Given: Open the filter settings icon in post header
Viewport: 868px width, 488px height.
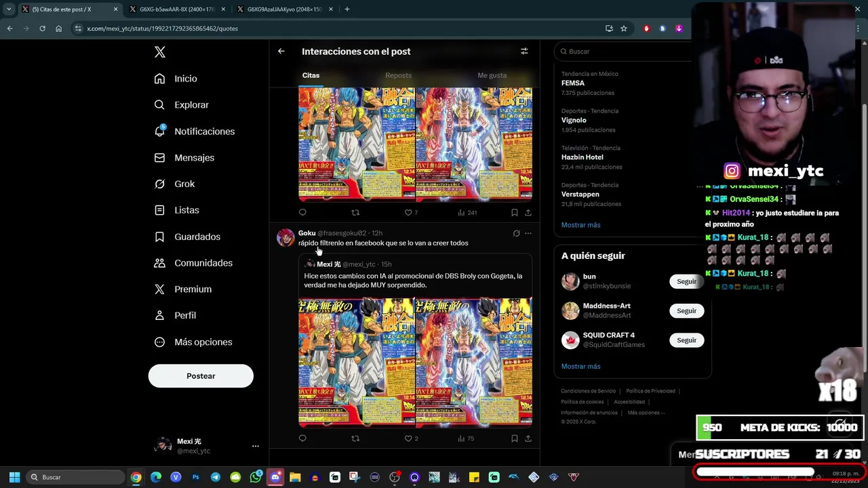Looking at the screenshot, I should tap(524, 51).
